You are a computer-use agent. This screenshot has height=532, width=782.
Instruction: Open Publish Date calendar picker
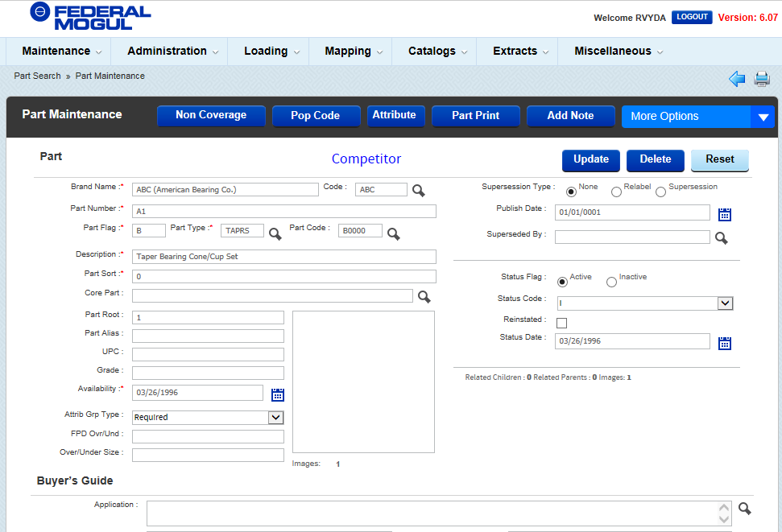725,214
